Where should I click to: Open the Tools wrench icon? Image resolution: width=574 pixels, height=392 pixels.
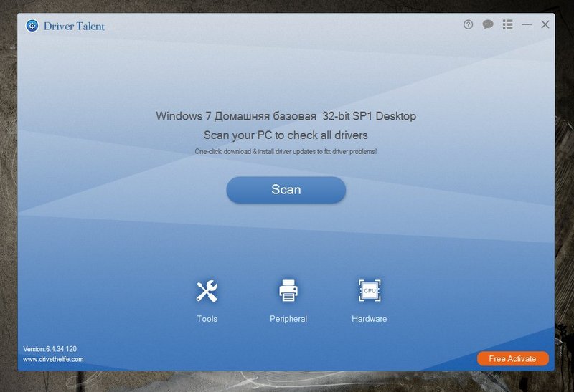pyautogui.click(x=207, y=291)
